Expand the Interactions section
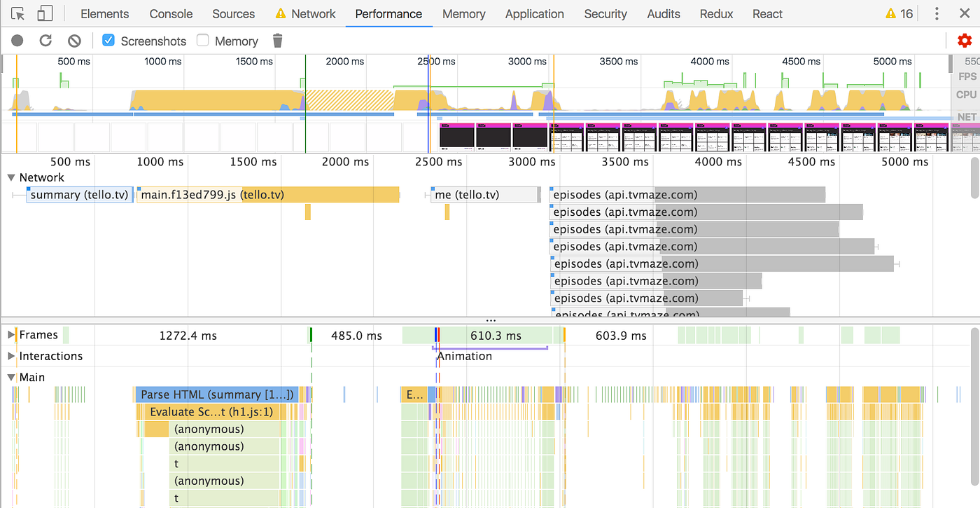This screenshot has width=980, height=508. 11,356
